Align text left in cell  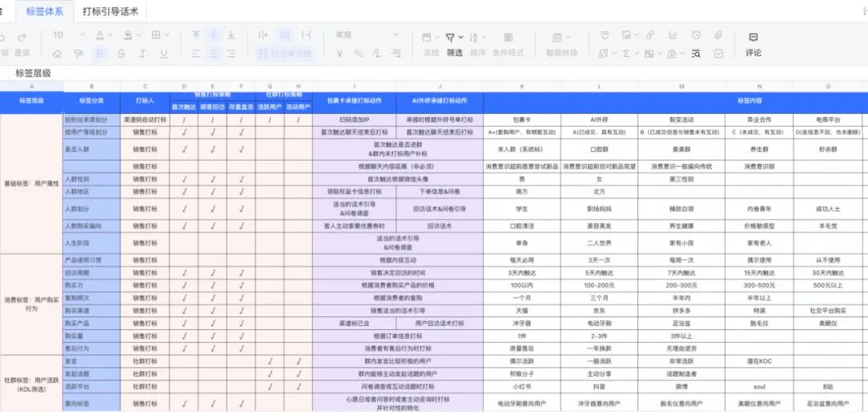pyautogui.click(x=196, y=54)
